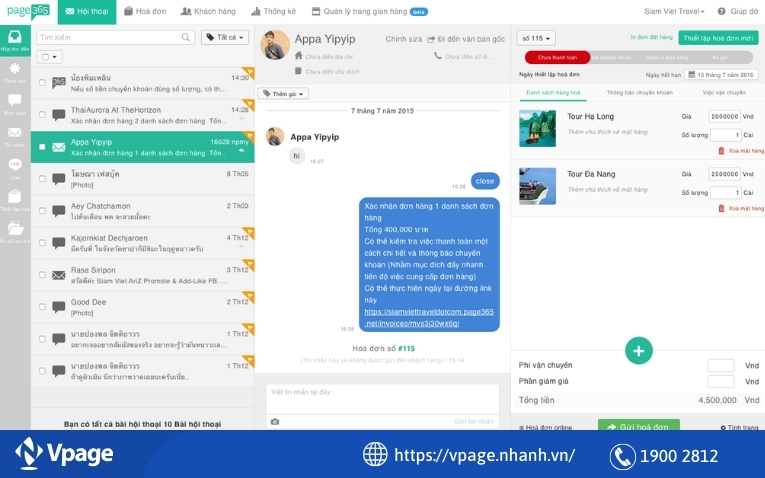Click the reply arrow in Appa Yipyip row
Image resolution: width=765 pixels, height=478 pixels.
242,151
